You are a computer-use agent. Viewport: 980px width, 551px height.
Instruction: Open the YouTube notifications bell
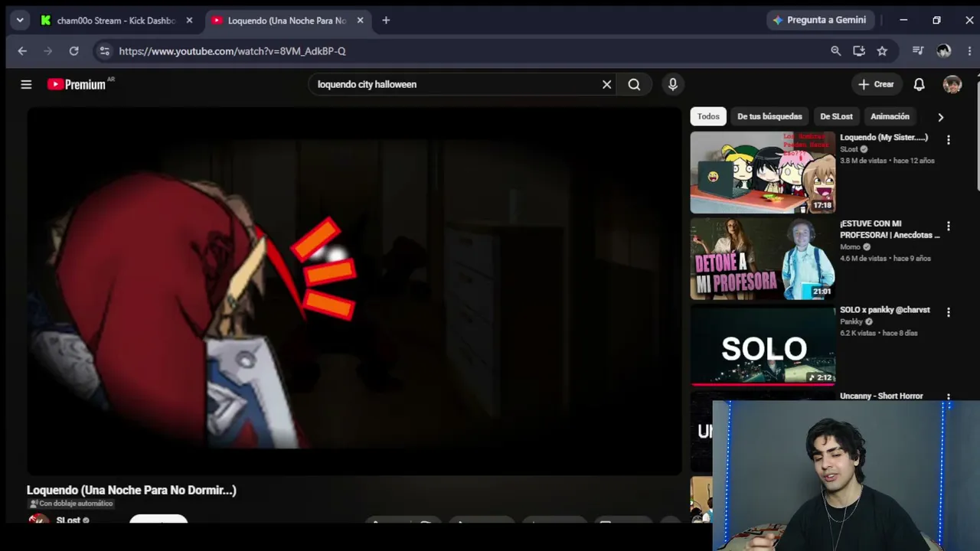(919, 84)
